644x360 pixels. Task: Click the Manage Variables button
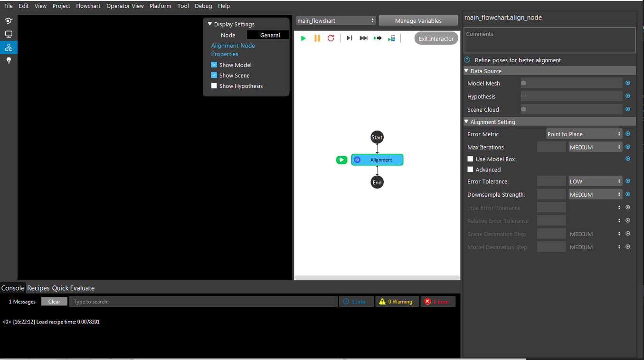(418, 20)
